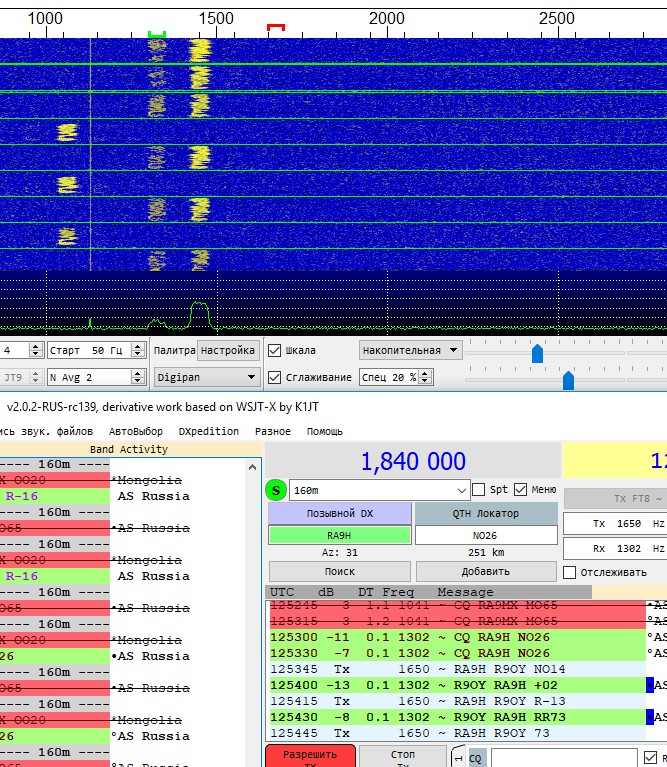
Task: Click the green S status indicator
Action: (x=276, y=490)
